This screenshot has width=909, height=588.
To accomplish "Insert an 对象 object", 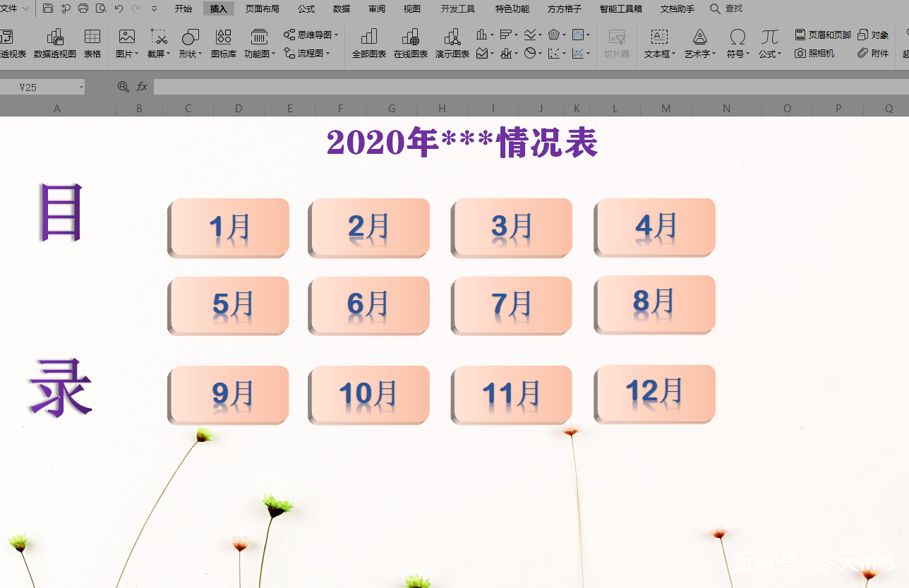I will tap(873, 35).
